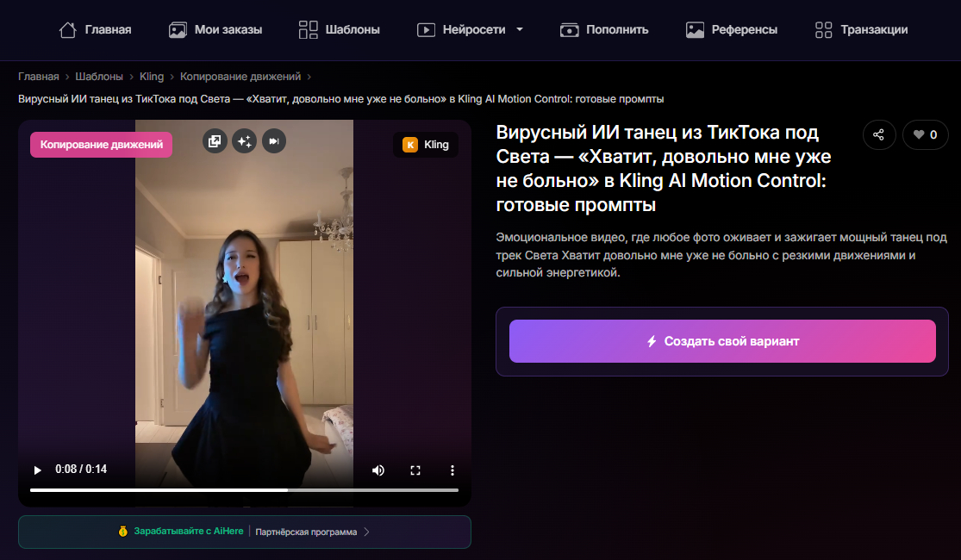Viewport: 961px width, 560px height.
Task: Like the template with heart button
Action: 925,134
